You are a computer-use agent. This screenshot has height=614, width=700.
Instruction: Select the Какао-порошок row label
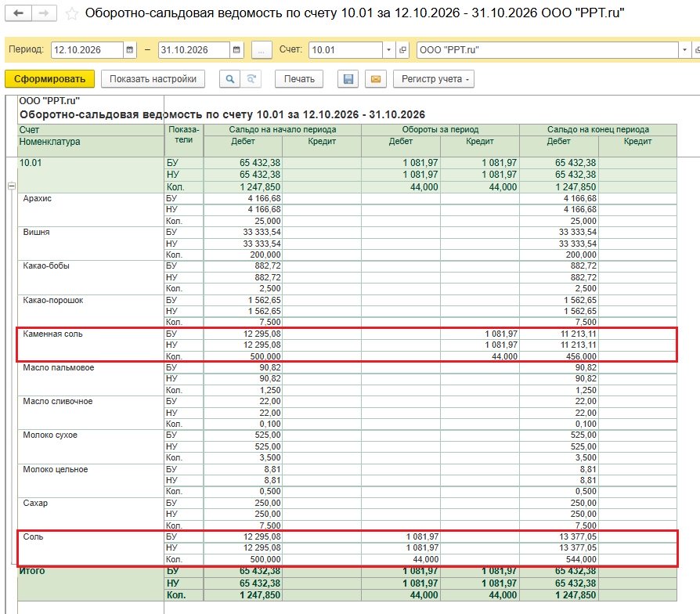[52, 300]
